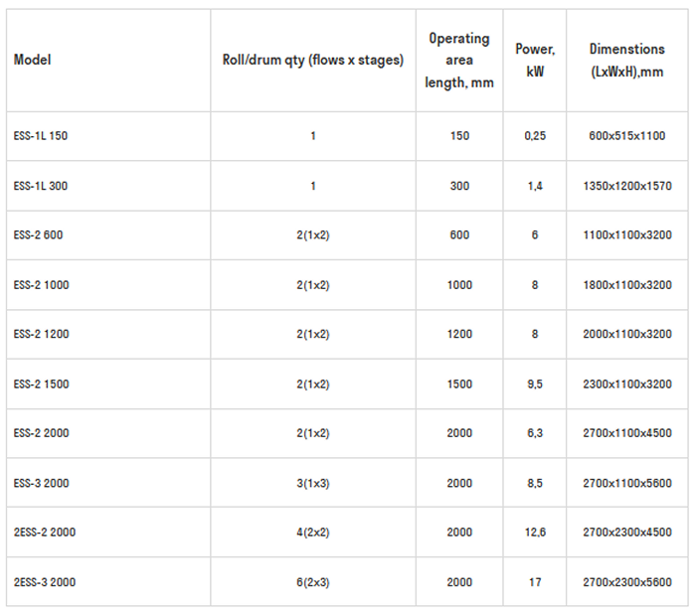This screenshot has width=696, height=616.
Task: Click the 600x515x1100 dimensions cell
Action: tap(626, 135)
